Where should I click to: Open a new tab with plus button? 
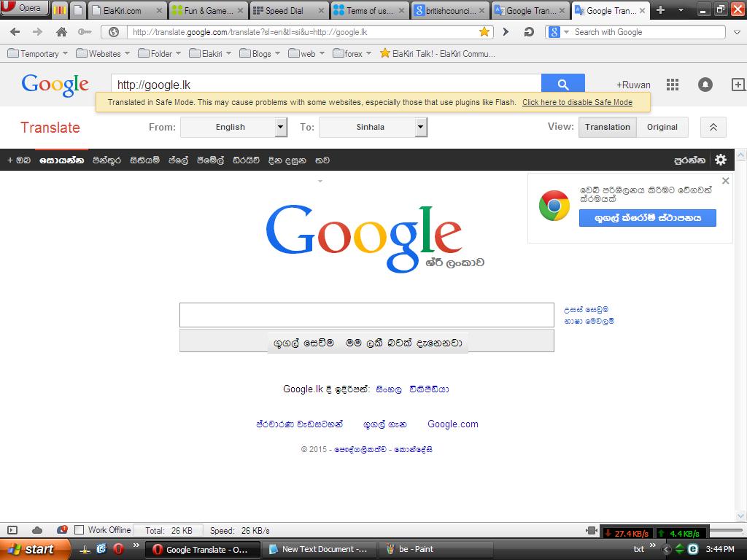click(x=660, y=10)
